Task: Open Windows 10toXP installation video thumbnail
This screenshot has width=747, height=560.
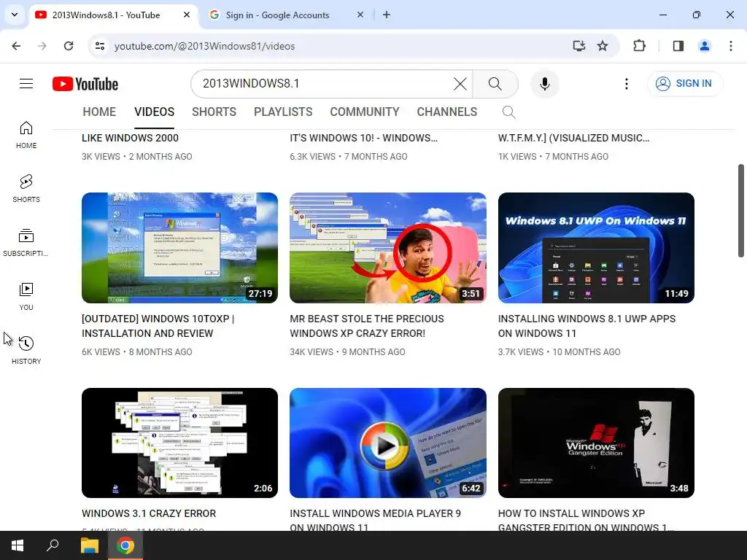Action: 179,248
